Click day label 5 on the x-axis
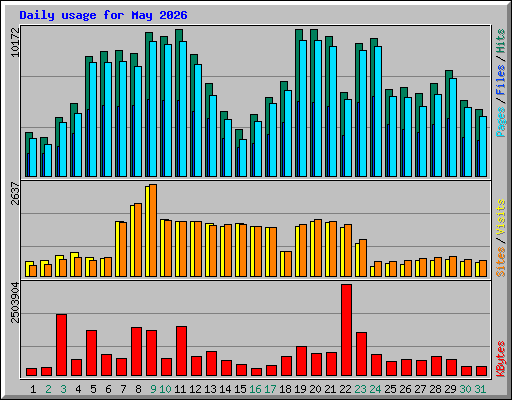This screenshot has width=512, height=400. (x=93, y=389)
